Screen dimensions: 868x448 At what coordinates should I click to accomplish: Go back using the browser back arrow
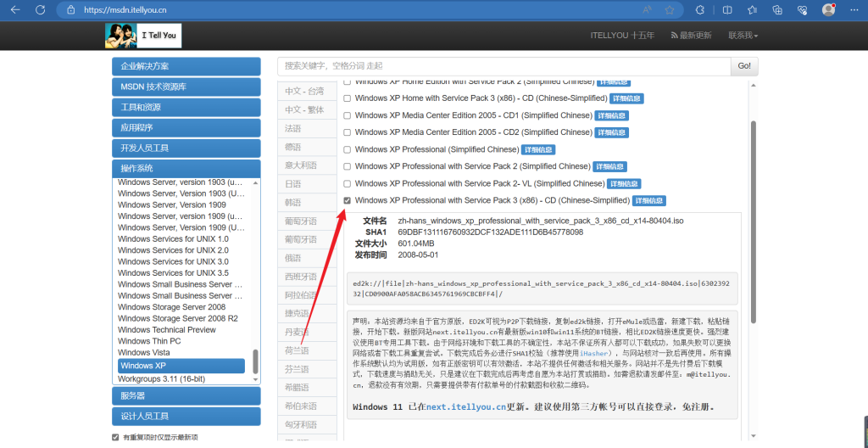tap(15, 10)
